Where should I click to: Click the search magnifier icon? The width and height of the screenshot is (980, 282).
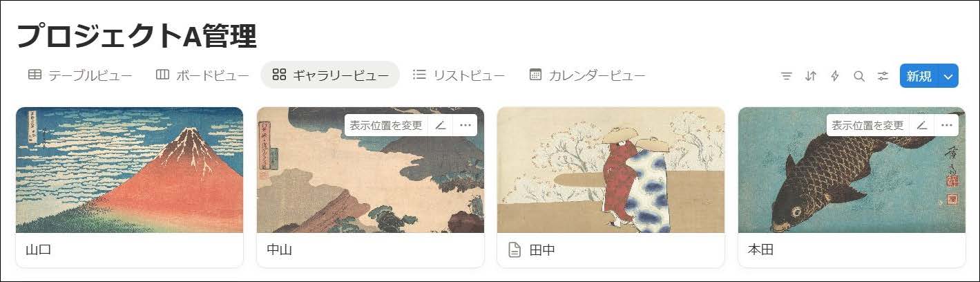pos(859,76)
